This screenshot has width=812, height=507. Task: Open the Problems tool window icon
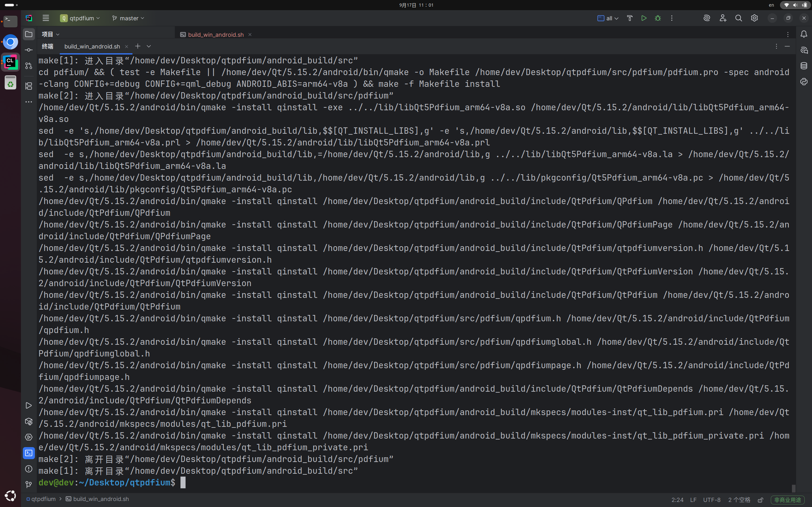coord(29,469)
